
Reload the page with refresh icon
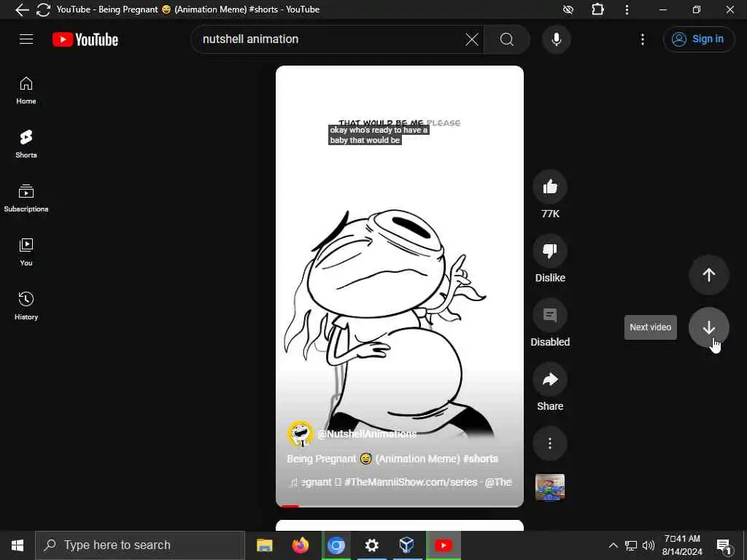(x=43, y=9)
